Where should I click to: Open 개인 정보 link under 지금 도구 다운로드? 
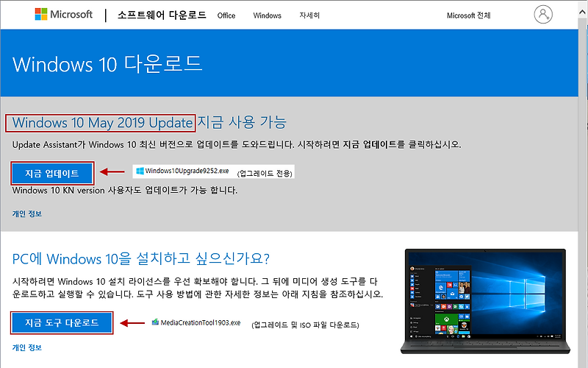[27, 347]
